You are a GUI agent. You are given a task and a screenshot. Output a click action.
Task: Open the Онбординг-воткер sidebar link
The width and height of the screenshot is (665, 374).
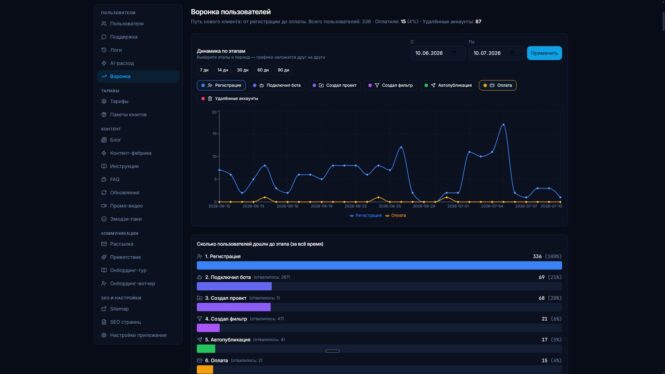click(x=138, y=283)
